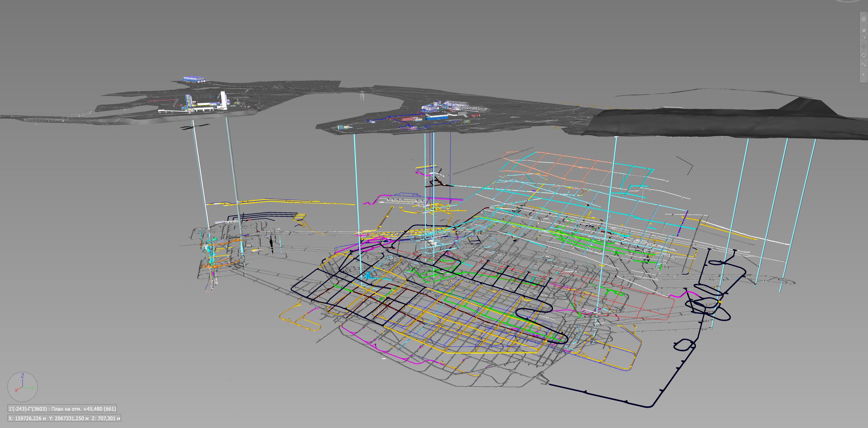Open the navigation bar customize menu
This screenshot has width=868, height=428.
click(x=866, y=81)
